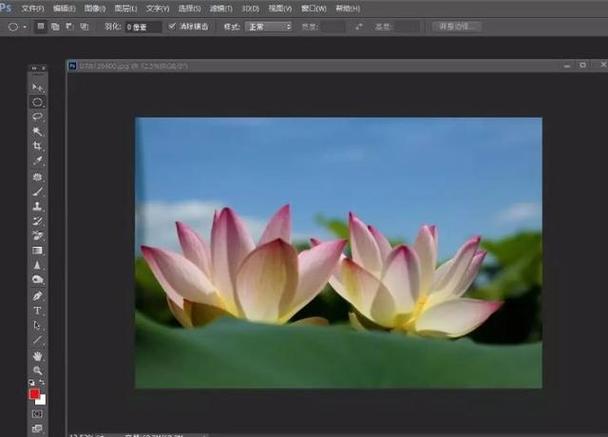Select the Eyedropper tool
Image resolution: width=608 pixels, height=437 pixels.
[x=38, y=161]
